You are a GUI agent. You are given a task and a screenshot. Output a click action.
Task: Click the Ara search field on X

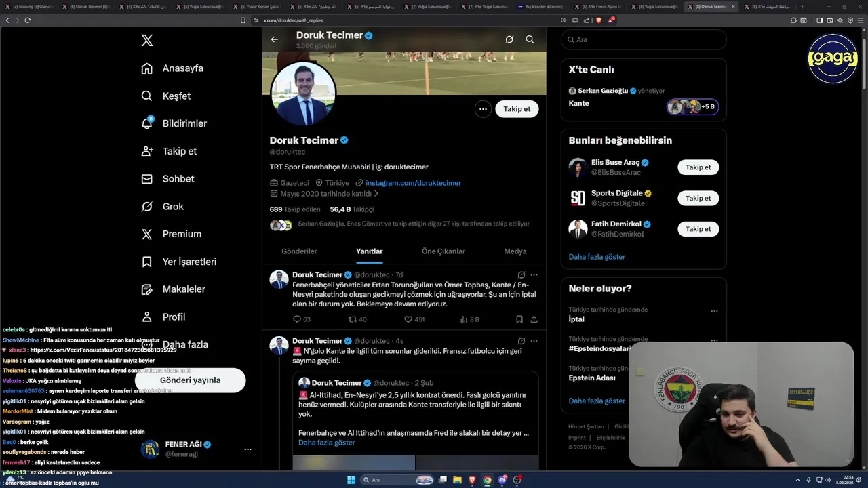pyautogui.click(x=644, y=39)
